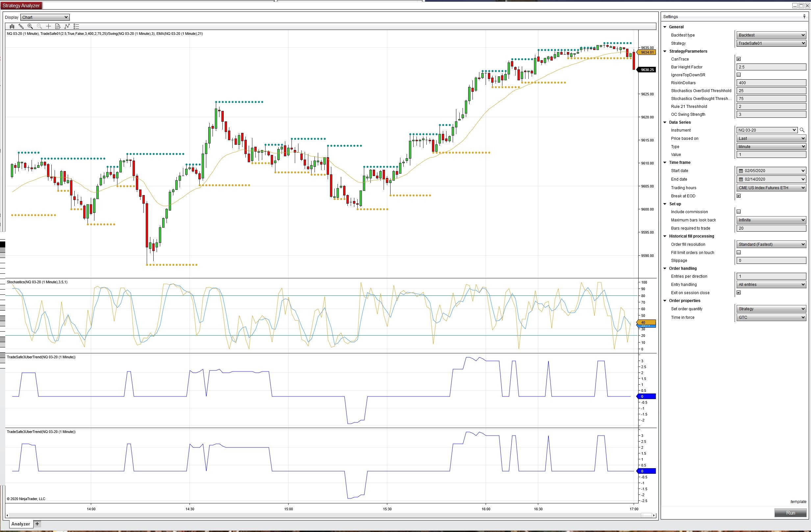Click the RiskInDollars input field
This screenshot has width=811, height=532.
771,83
